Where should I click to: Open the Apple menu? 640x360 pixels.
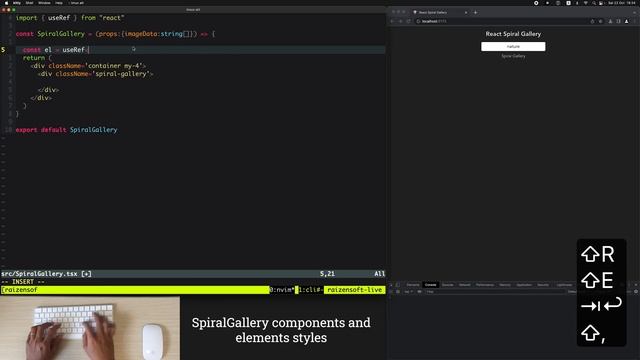tap(6, 3)
